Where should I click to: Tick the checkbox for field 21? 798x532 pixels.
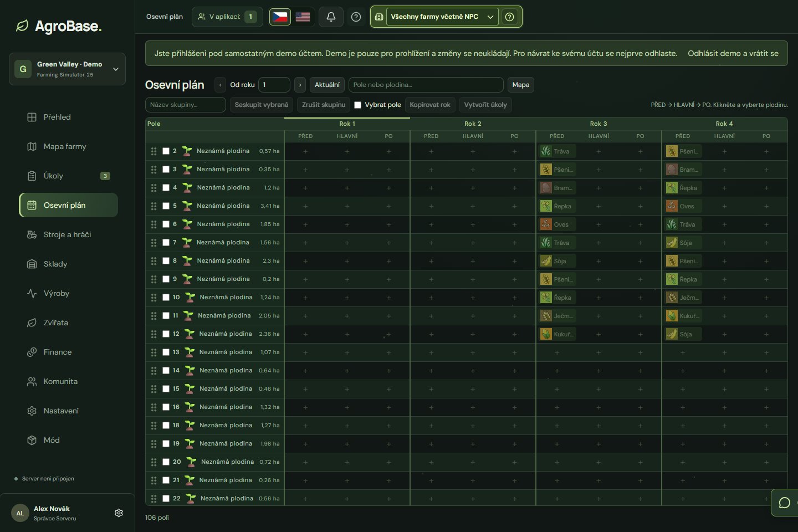(166, 480)
